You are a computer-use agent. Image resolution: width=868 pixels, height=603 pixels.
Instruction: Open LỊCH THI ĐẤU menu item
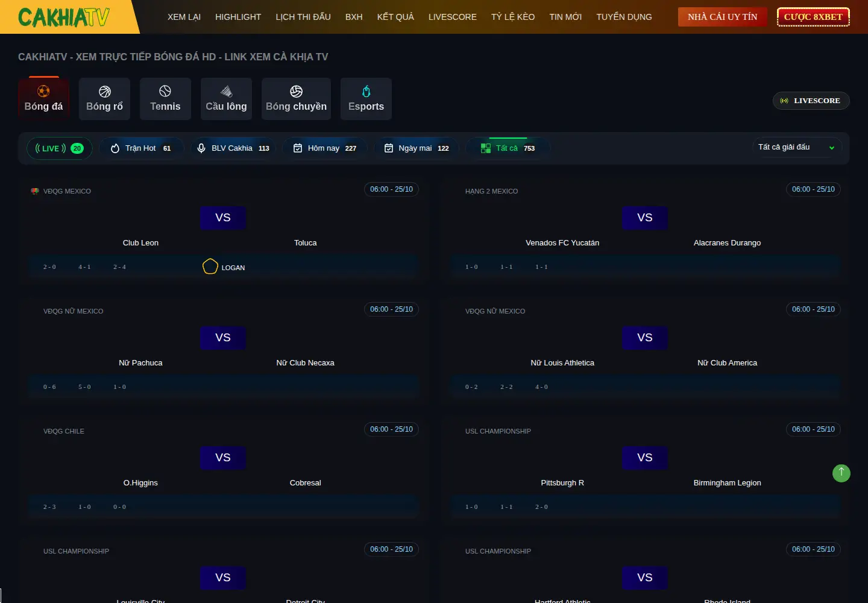(303, 17)
